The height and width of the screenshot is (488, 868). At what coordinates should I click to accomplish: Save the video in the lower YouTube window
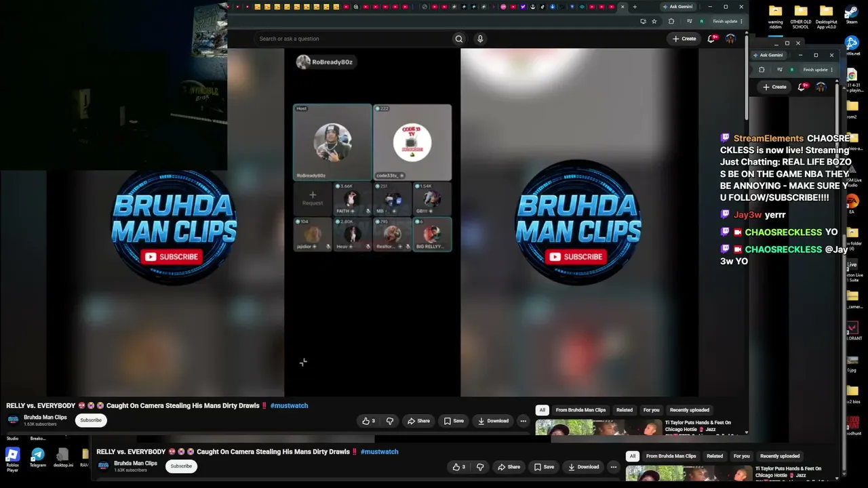click(544, 467)
